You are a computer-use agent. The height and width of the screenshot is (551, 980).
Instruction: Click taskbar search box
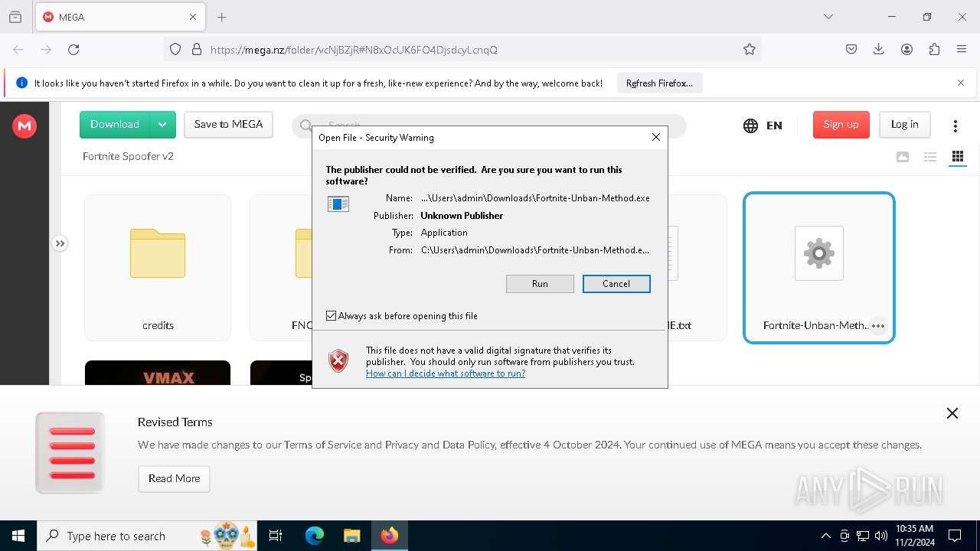coord(147,536)
